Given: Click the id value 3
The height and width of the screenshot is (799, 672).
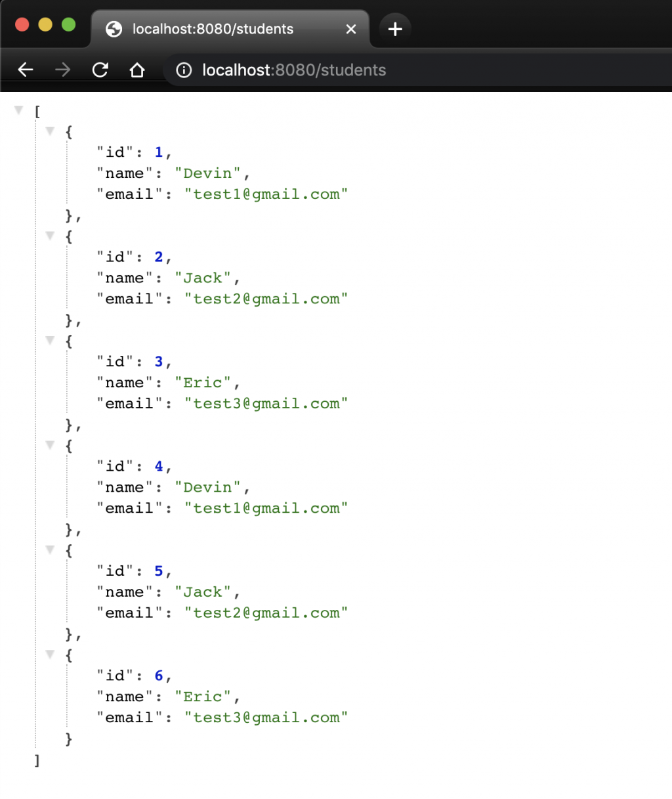Looking at the screenshot, I should [159, 362].
